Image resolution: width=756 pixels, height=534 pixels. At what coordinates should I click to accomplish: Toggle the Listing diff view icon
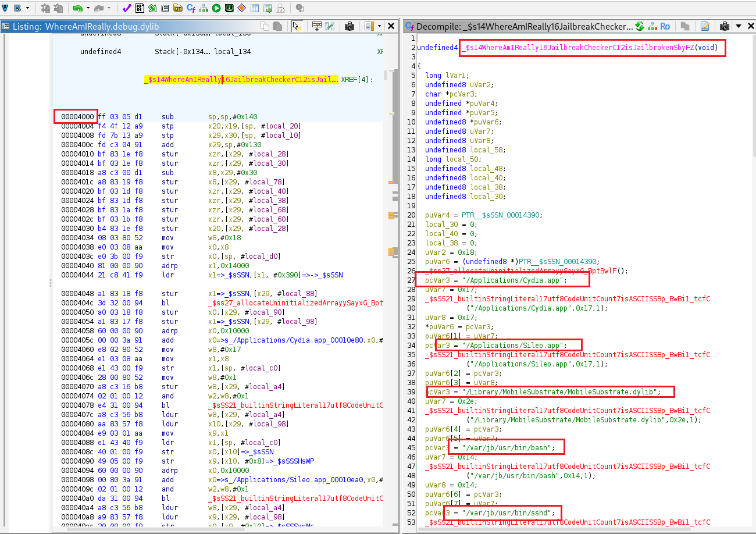click(330, 26)
